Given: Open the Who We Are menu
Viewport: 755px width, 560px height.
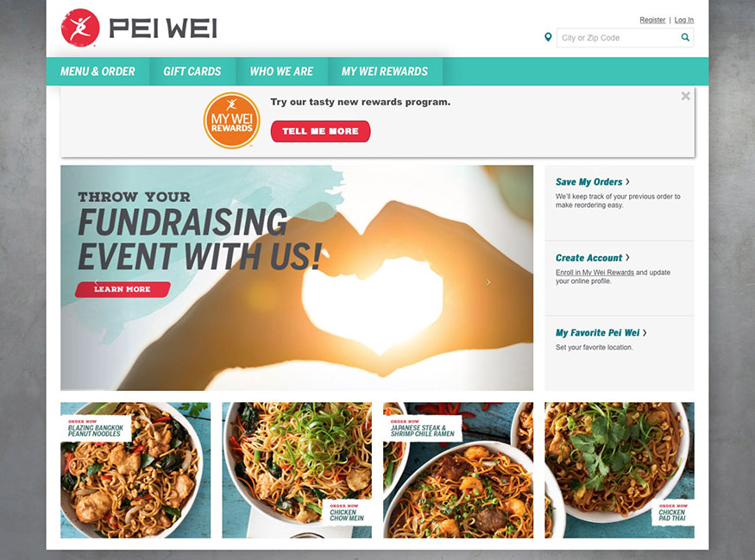Looking at the screenshot, I should point(281,72).
